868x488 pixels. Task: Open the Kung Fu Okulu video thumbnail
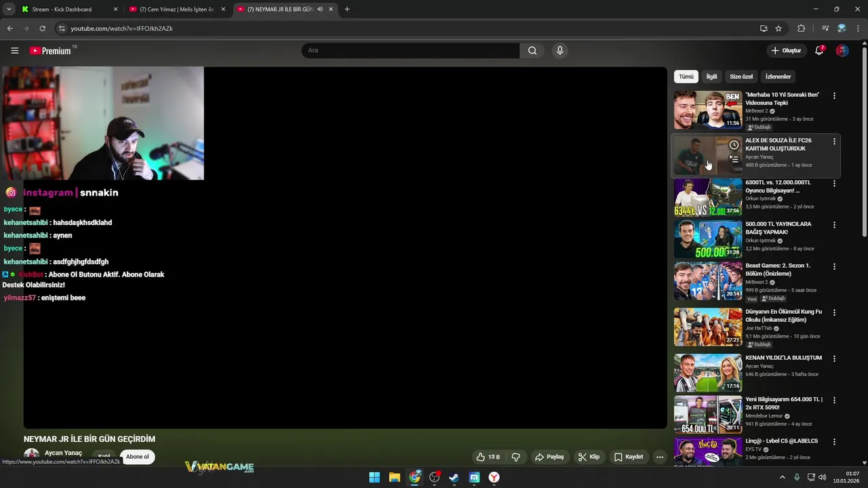708,327
